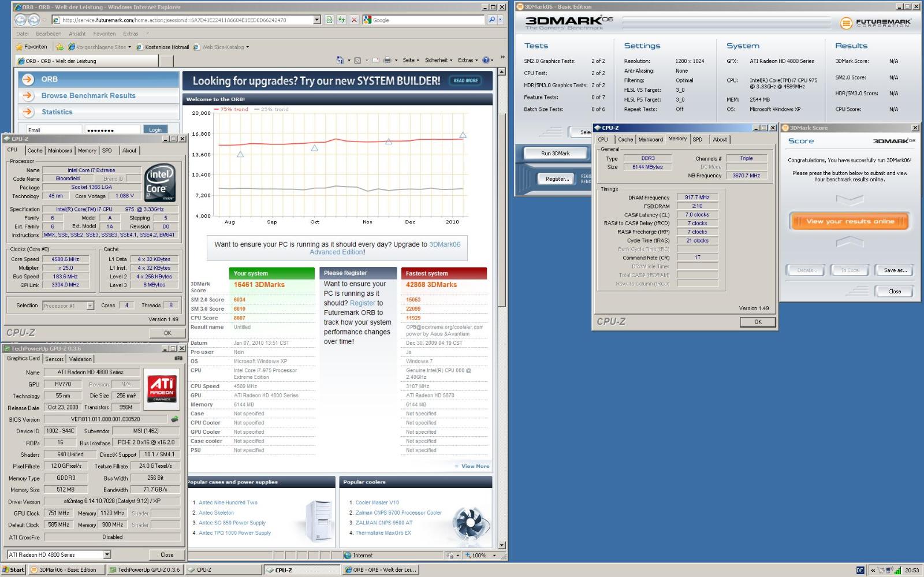
Task: Open ATI Radeon HD 4800 Series dropdown in GPU-Z
Action: (x=107, y=554)
